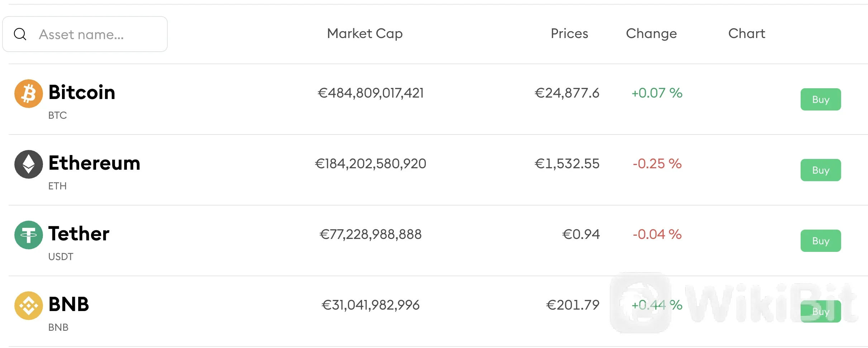Viewport: 868px width, 348px height.
Task: Buy Tether with the green button
Action: 821,241
